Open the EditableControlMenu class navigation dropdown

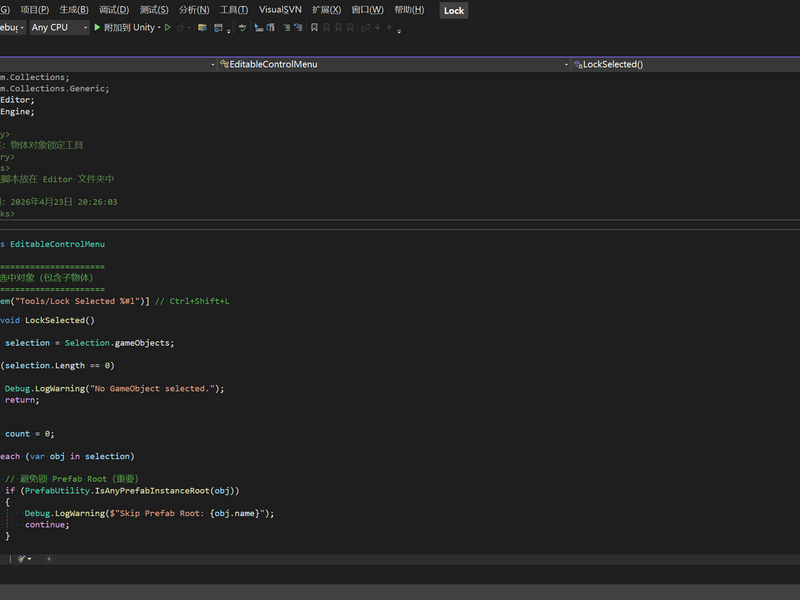394,64
